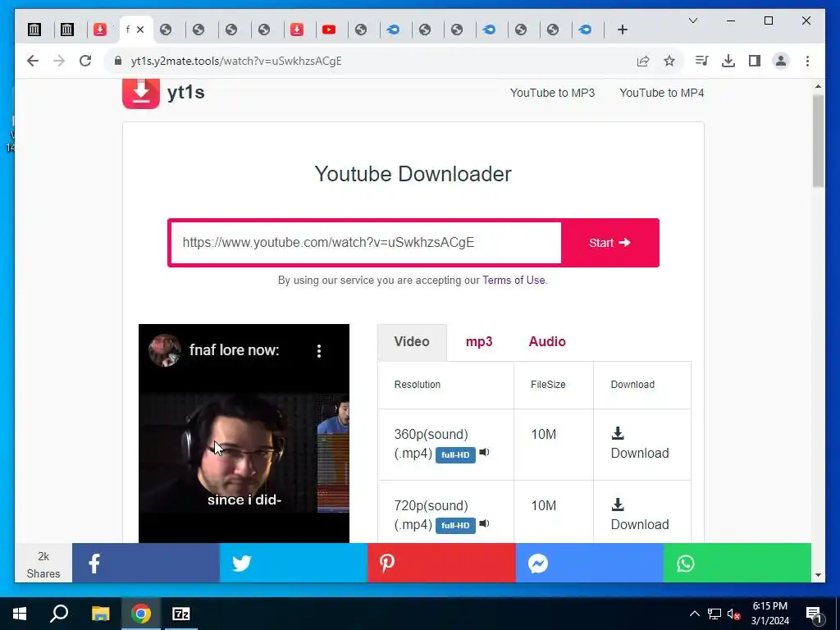The image size is (840, 630).
Task: Click the muted volume tray icon
Action: click(x=733, y=614)
